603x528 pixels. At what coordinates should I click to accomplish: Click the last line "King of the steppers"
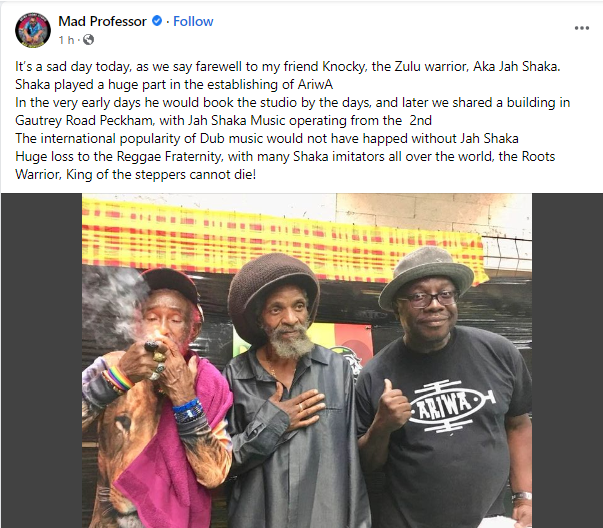tap(135, 175)
